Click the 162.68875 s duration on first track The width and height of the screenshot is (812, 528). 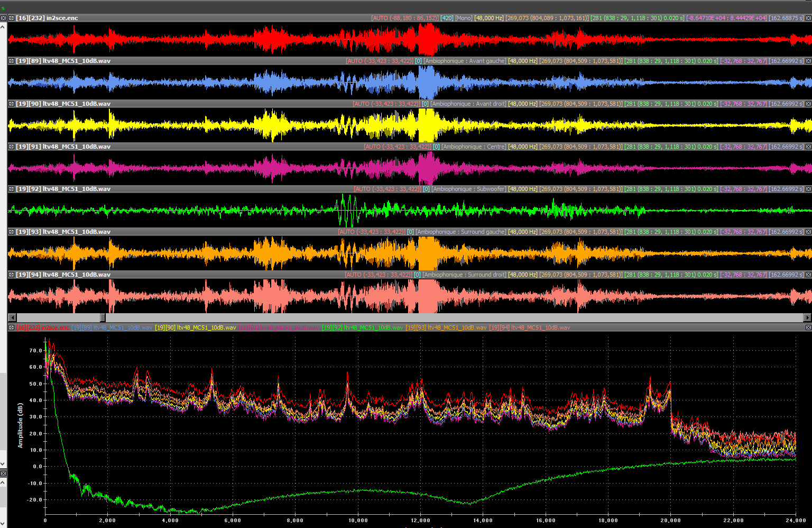[x=786, y=18]
